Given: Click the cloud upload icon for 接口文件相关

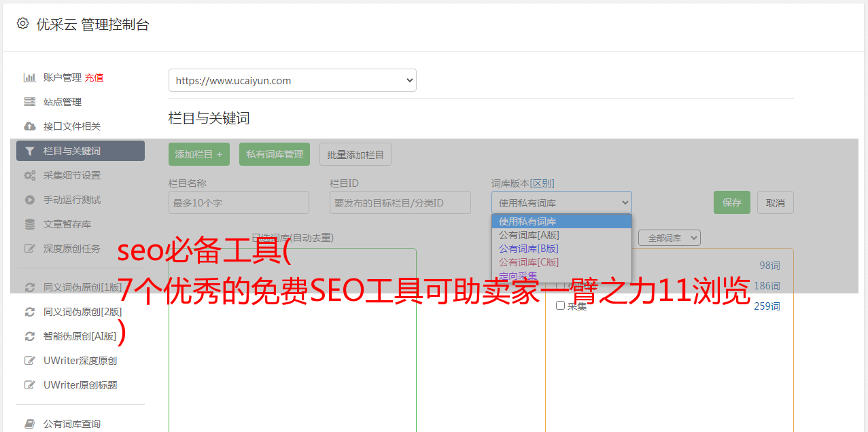Looking at the screenshot, I should click(30, 126).
